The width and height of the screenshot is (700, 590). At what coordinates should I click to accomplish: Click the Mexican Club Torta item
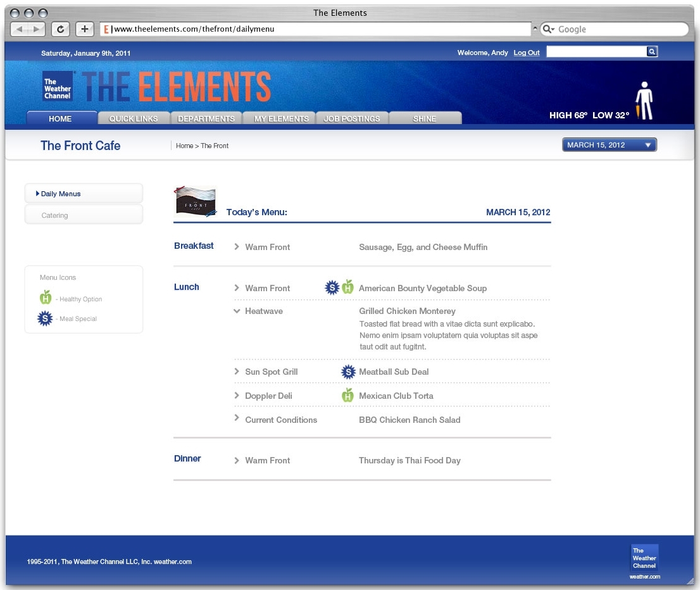click(x=396, y=396)
